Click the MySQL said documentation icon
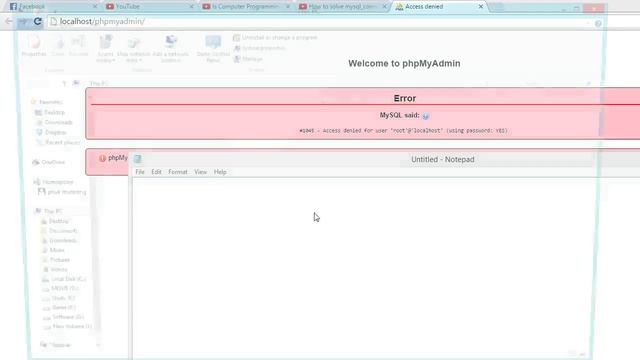The width and height of the screenshot is (640, 360). point(426,116)
